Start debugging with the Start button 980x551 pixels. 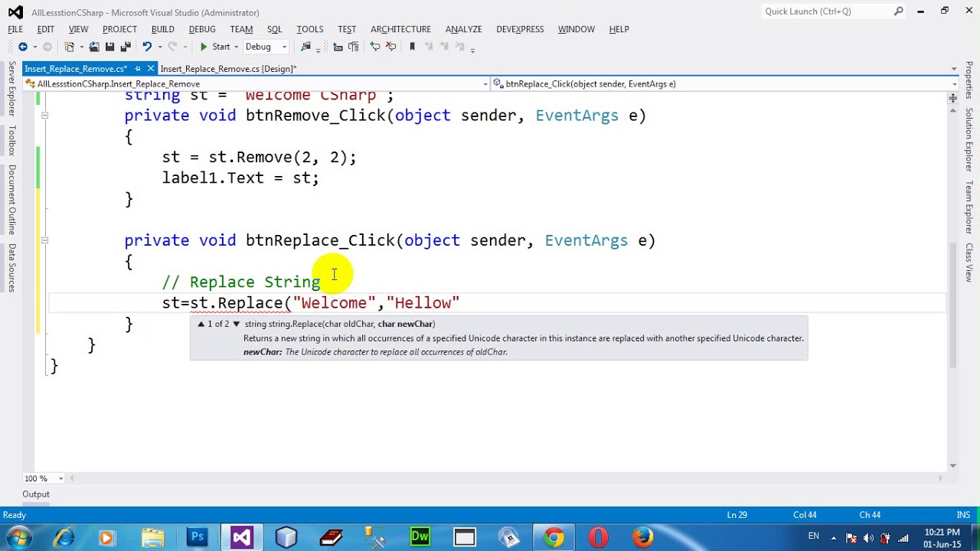click(x=215, y=47)
